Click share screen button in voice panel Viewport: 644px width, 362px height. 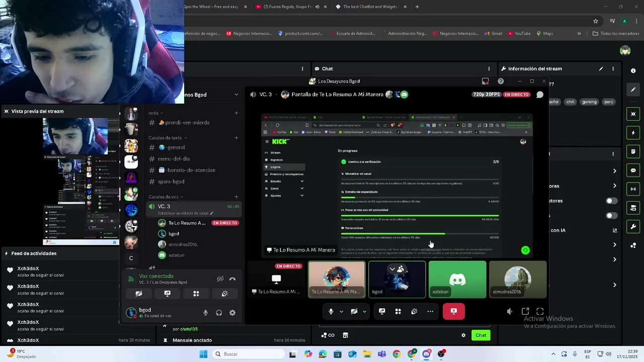(168, 294)
